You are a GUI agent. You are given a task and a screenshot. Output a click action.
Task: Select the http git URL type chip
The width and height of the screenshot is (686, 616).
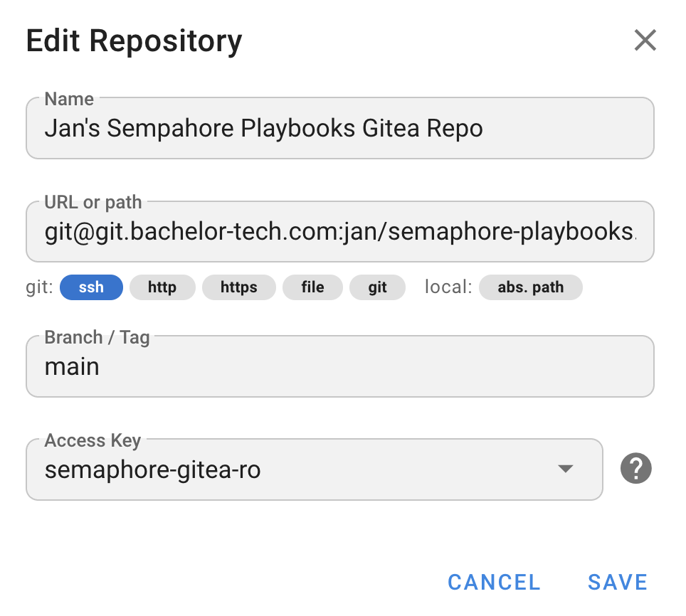click(162, 287)
